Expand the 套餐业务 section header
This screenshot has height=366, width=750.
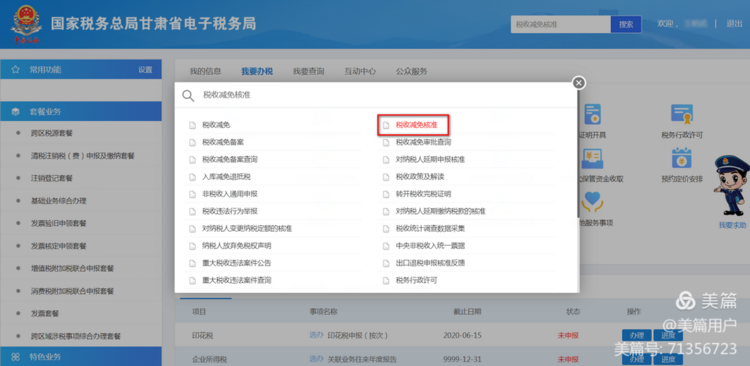point(81,111)
